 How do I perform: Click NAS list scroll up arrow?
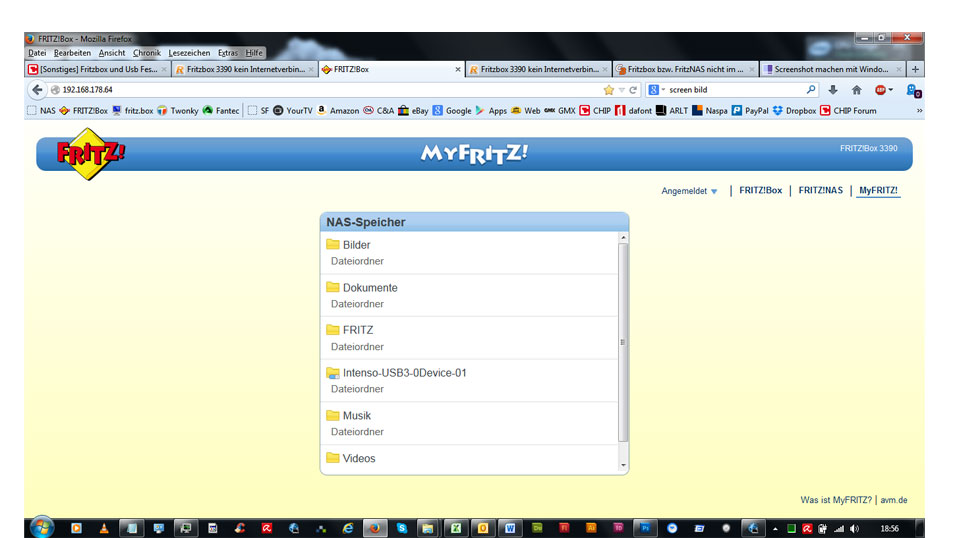[x=623, y=238]
